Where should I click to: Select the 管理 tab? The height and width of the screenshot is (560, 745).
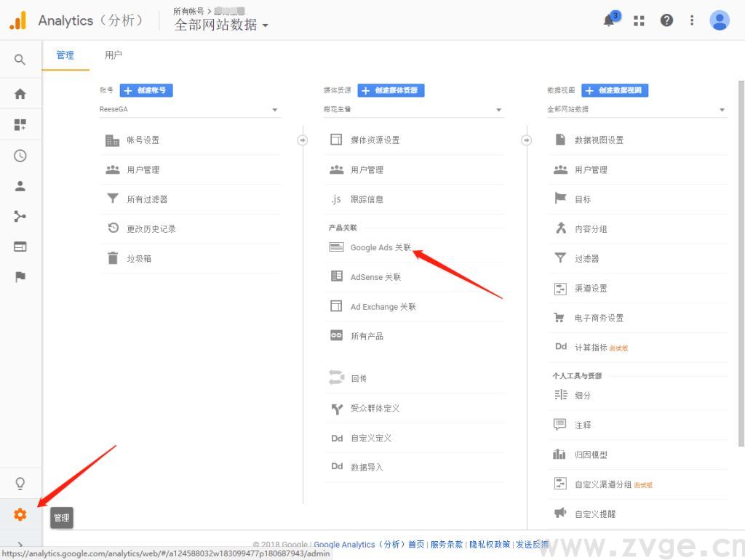point(65,55)
